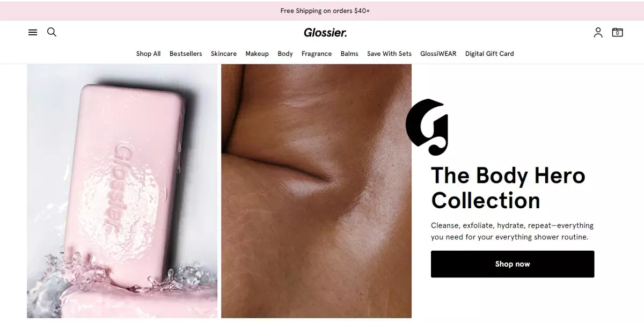This screenshot has height=322, width=644.
Task: Open the account profile icon
Action: (x=598, y=33)
